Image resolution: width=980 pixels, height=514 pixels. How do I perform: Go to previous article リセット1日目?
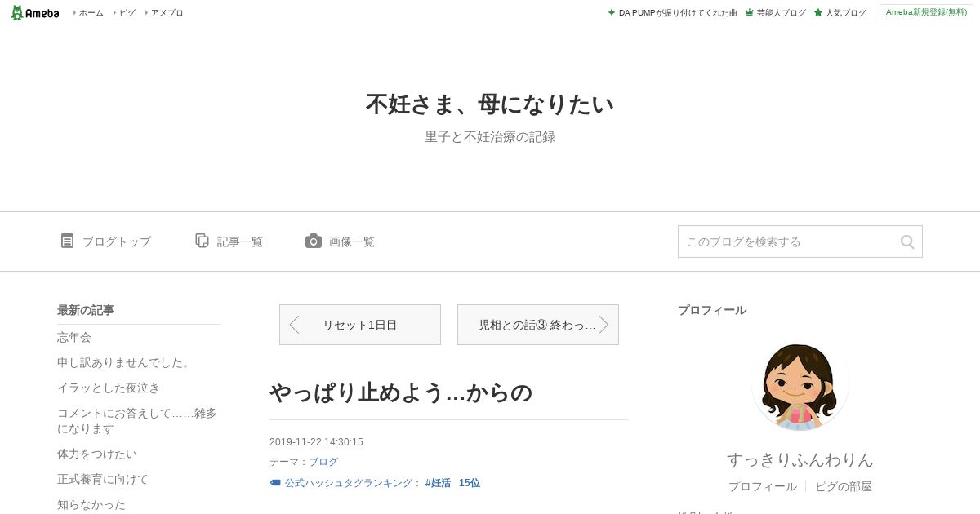[x=360, y=325]
